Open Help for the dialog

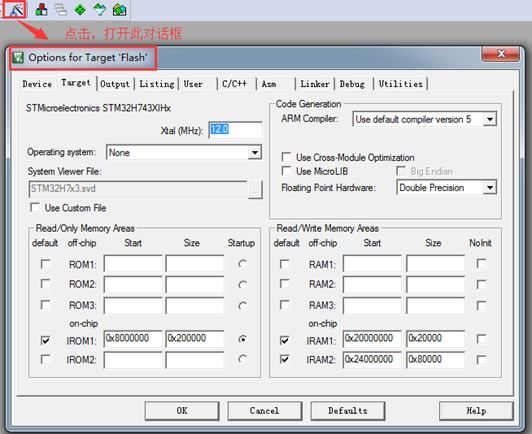(476, 411)
